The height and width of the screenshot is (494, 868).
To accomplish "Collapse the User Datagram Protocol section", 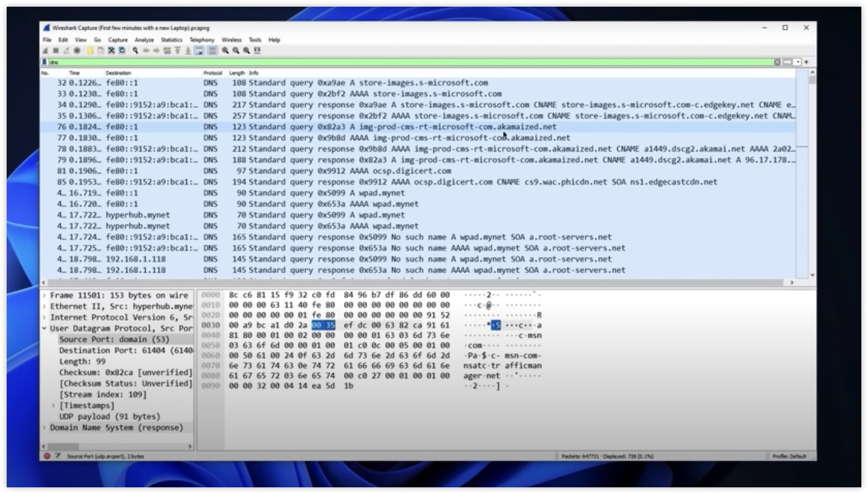I will pos(45,328).
